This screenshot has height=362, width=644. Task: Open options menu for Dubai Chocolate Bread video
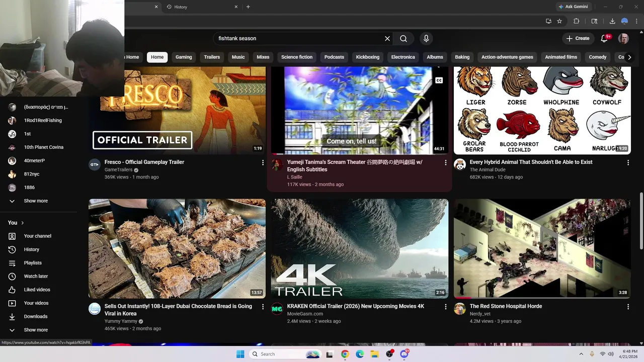pyautogui.click(x=263, y=307)
